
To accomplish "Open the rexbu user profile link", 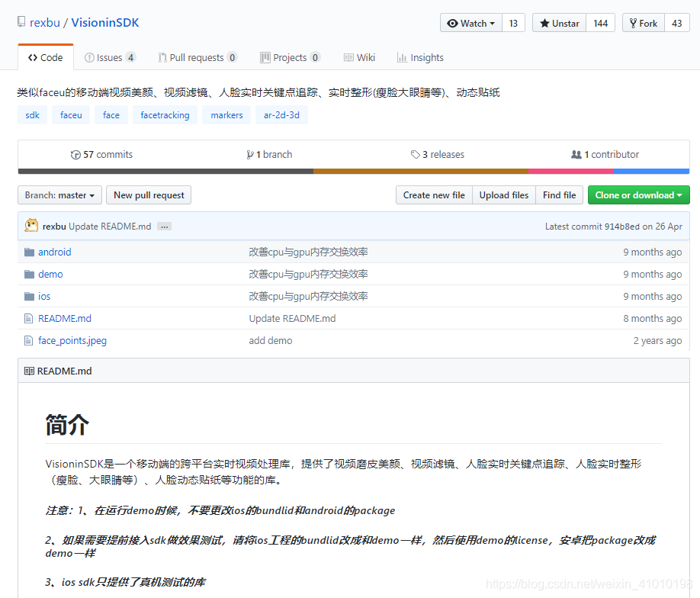I will pos(45,23).
